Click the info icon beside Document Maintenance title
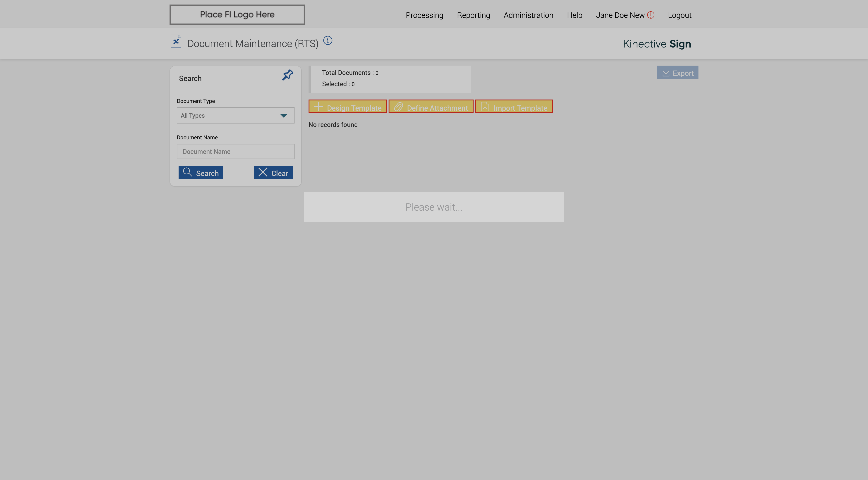 pyautogui.click(x=328, y=40)
